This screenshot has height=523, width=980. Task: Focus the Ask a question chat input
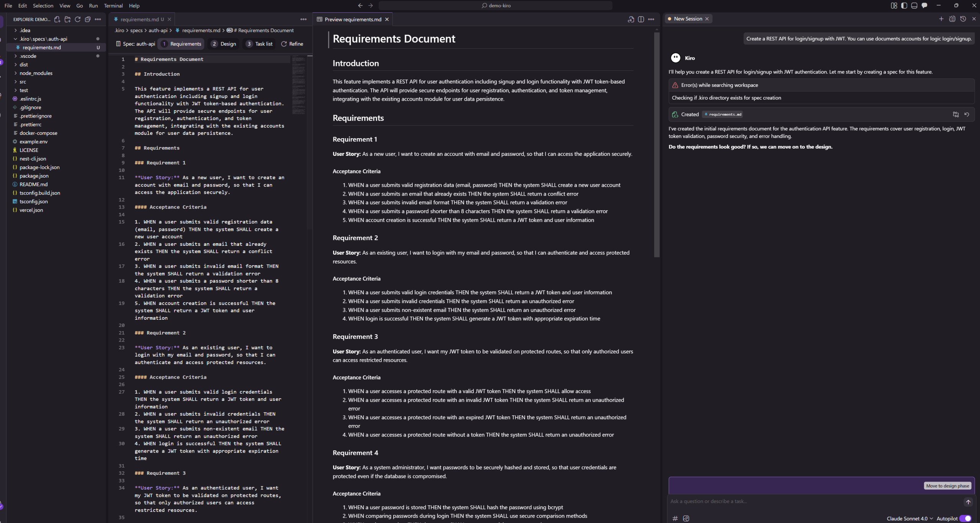815,502
